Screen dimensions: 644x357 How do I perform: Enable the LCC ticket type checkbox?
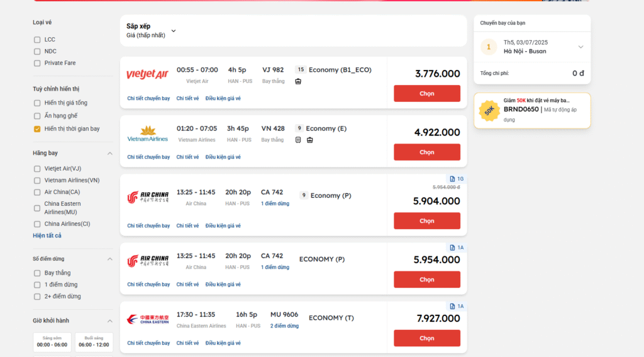pyautogui.click(x=37, y=40)
